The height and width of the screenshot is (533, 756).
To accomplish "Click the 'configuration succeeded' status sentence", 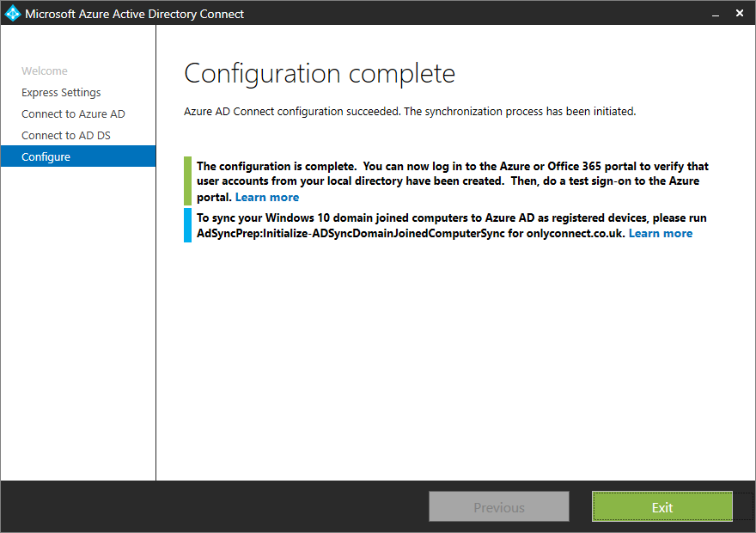I will click(410, 112).
